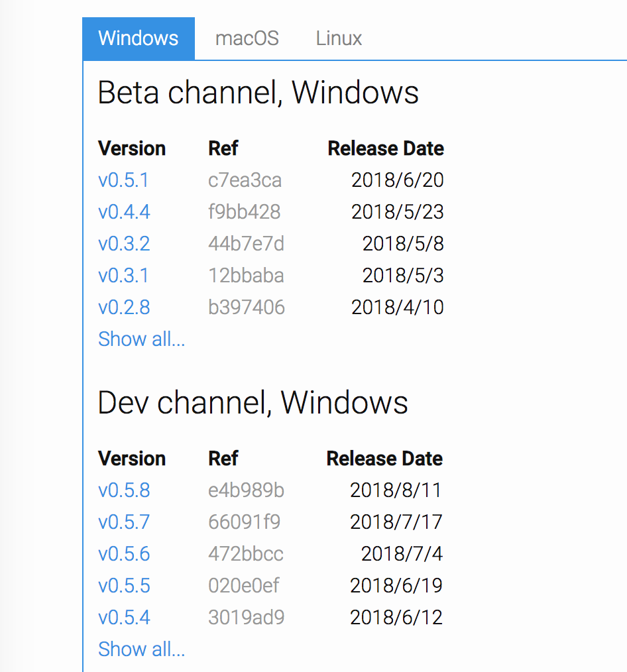Expand Beta channel with Show all
The image size is (627, 672).
click(141, 339)
